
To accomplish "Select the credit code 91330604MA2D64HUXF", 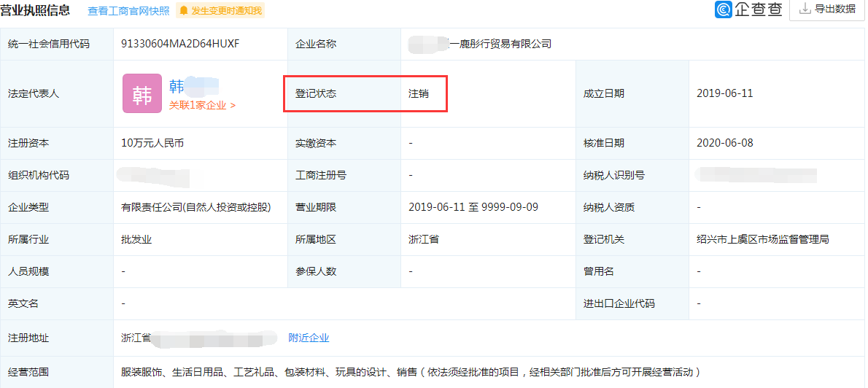I will tap(180, 44).
